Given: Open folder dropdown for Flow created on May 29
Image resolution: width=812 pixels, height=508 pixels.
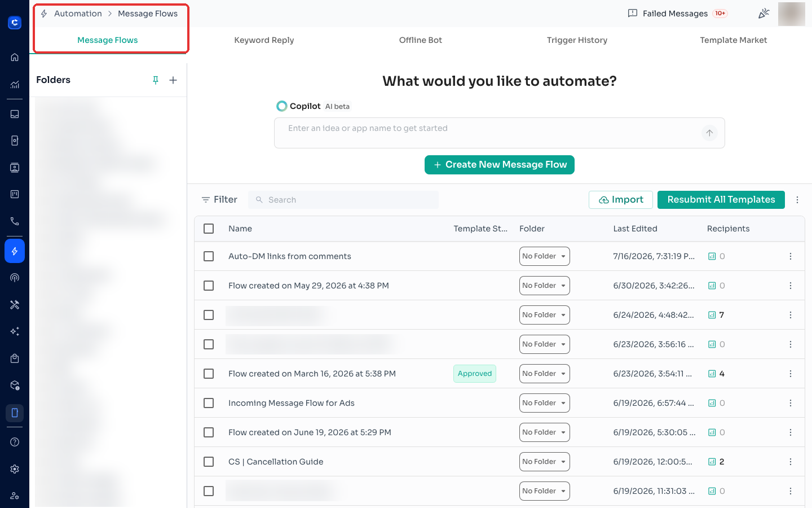Looking at the screenshot, I should [x=544, y=286].
